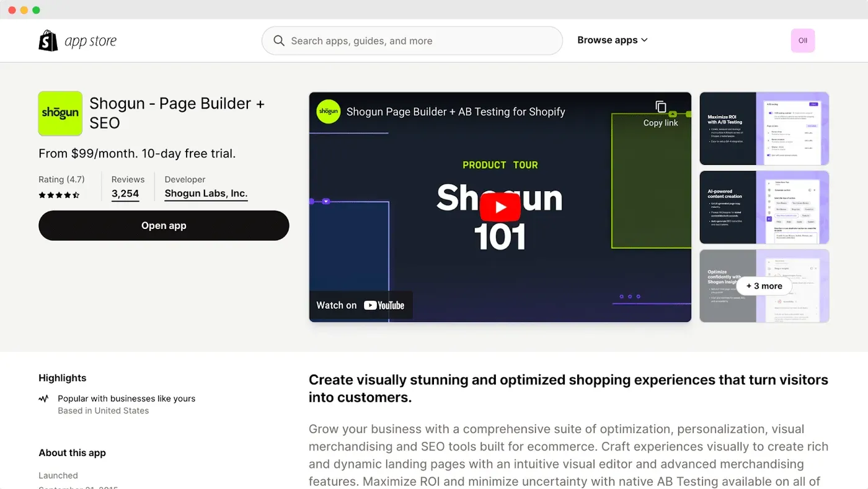Click the macOS yellow minimize window button

(x=24, y=10)
